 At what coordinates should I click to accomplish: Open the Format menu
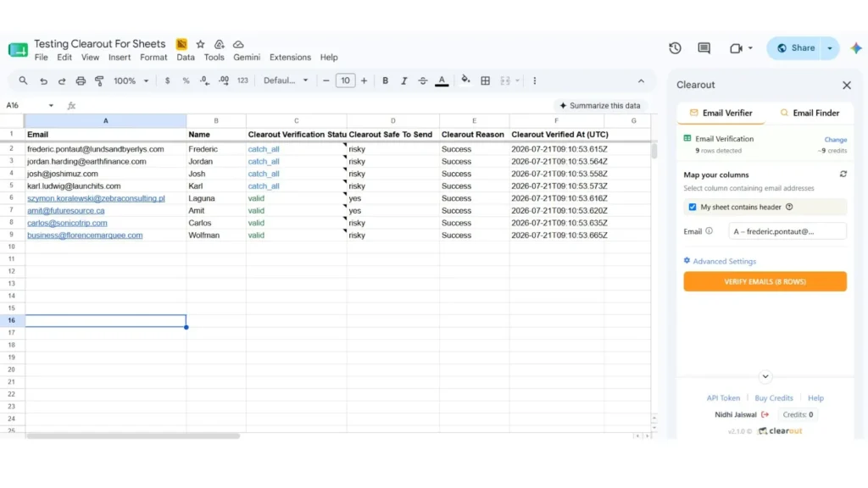153,58
